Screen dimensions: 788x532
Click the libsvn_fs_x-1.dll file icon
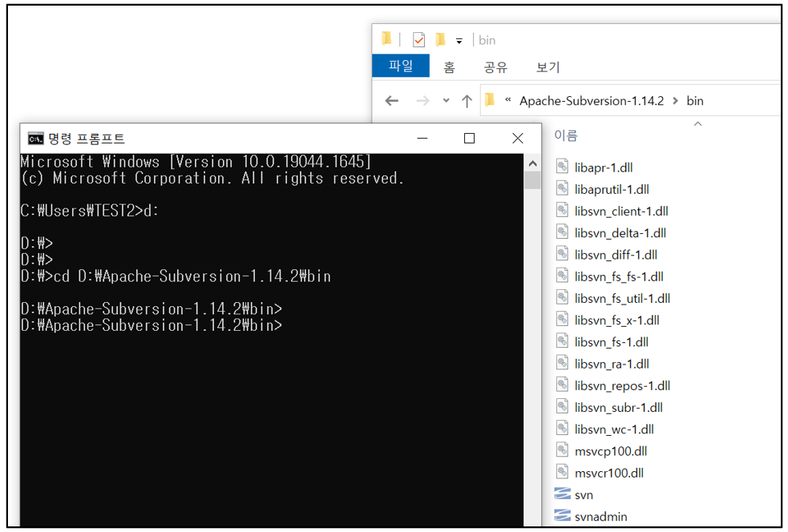point(563,320)
